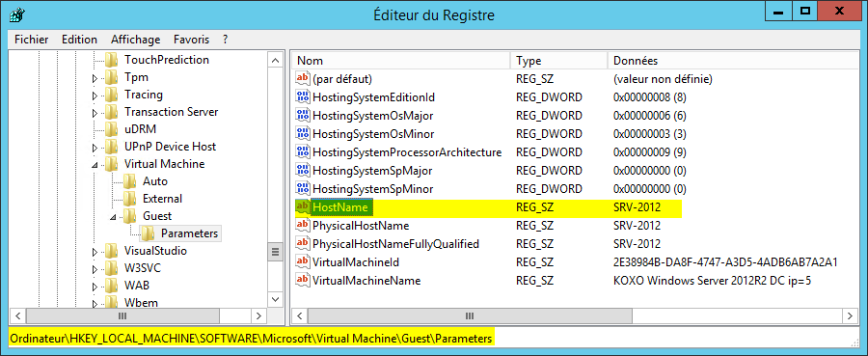
Task: Click the Auto folder icon
Action: tap(129, 181)
